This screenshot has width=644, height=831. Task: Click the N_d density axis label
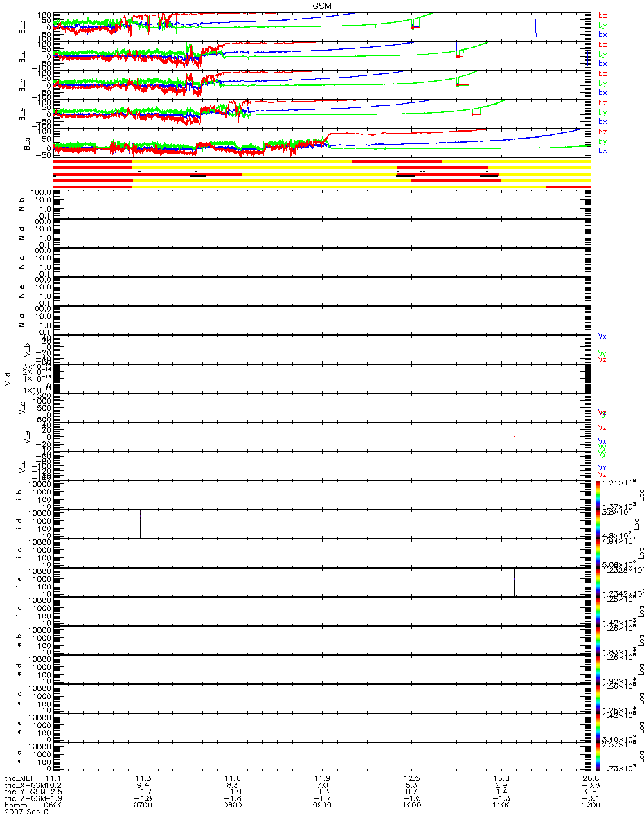pos(23,233)
